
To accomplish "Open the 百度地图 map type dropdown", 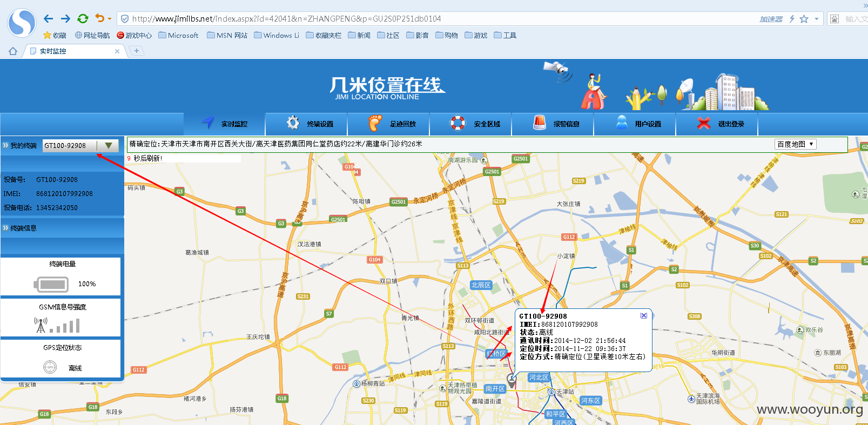I will (x=795, y=144).
